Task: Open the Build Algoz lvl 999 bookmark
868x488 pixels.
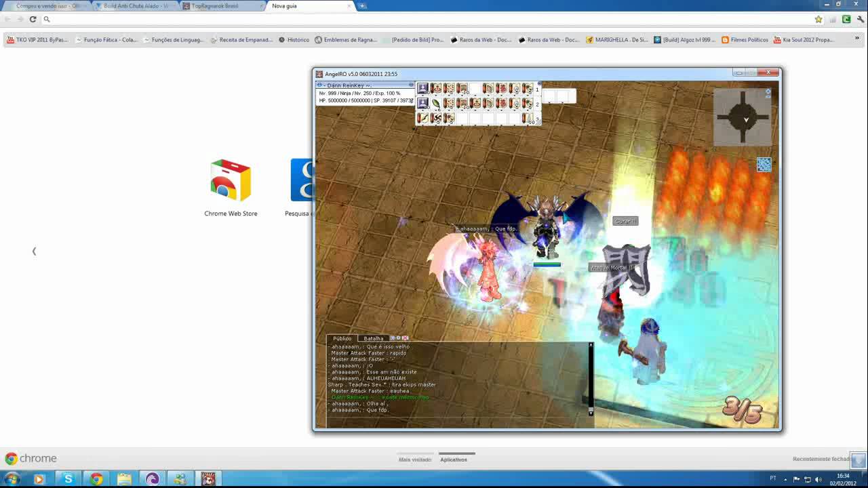Action: 685,40
